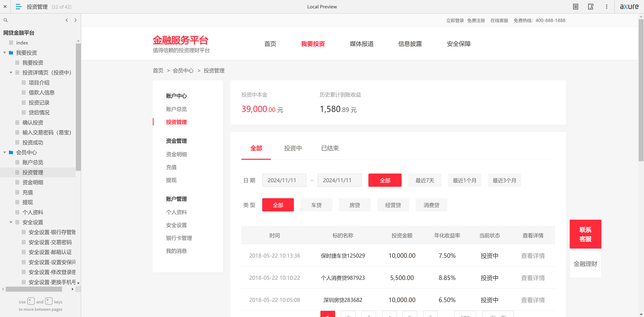This screenshot has height=317, width=644.
Task: Click the sitemap horizontal scrollbar
Action: click(34, 289)
